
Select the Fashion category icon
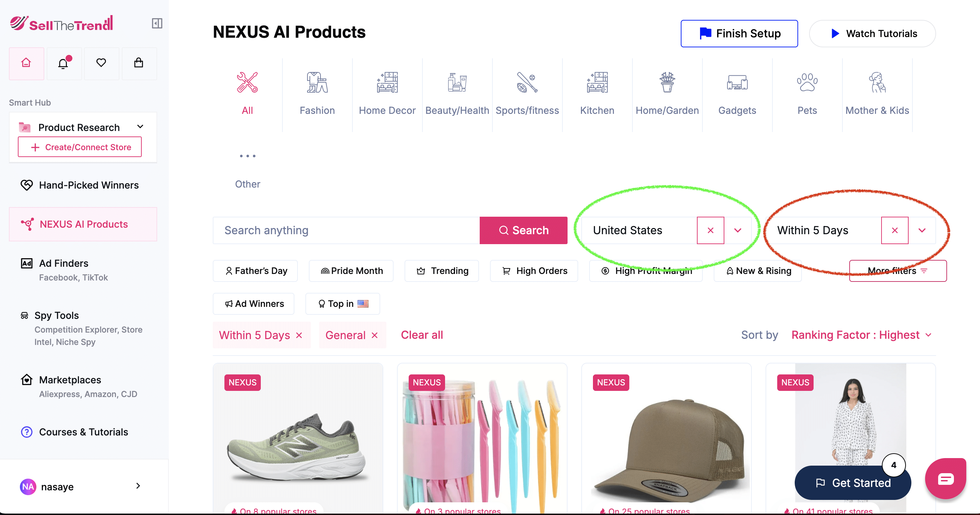317,82
